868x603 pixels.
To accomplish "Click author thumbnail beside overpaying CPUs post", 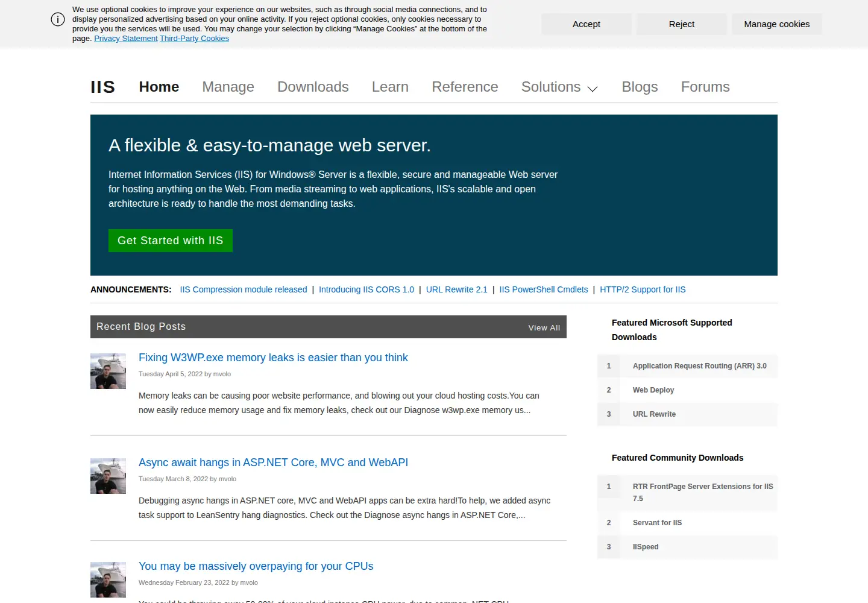I will [108, 579].
